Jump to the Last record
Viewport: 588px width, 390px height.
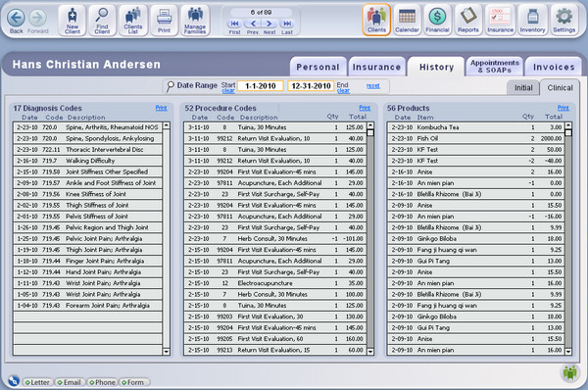(287, 24)
